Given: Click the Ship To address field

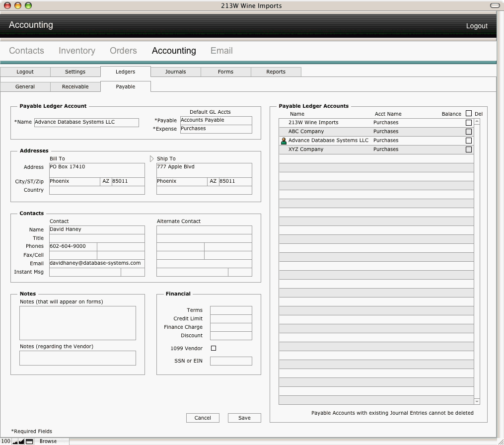Looking at the screenshot, I should [x=204, y=170].
